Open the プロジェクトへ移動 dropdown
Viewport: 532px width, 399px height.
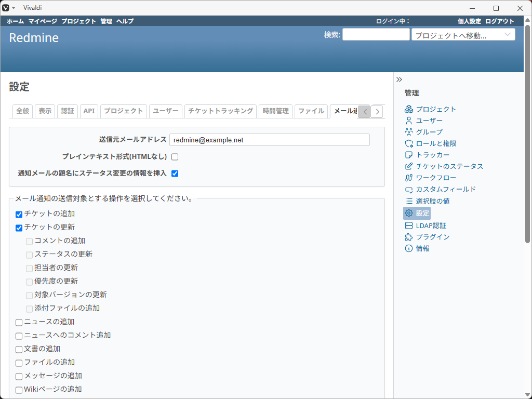[x=463, y=35]
